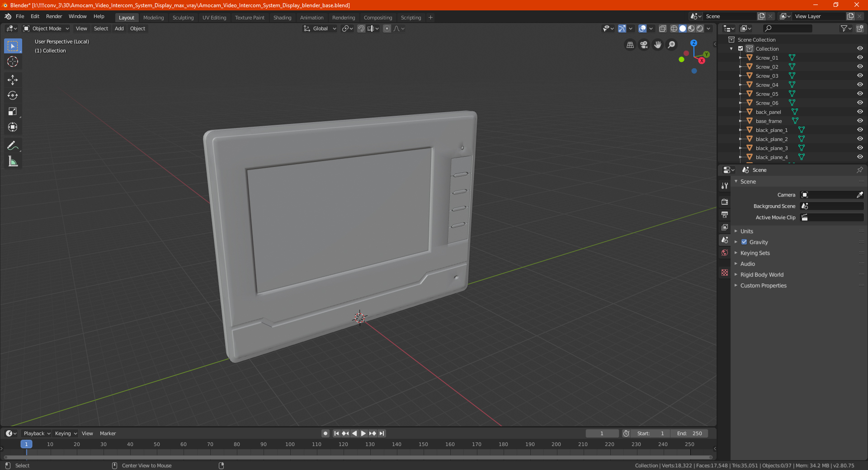The height and width of the screenshot is (470, 868).
Task: Toggle X-ray mode in viewport header
Action: pyautogui.click(x=662, y=28)
